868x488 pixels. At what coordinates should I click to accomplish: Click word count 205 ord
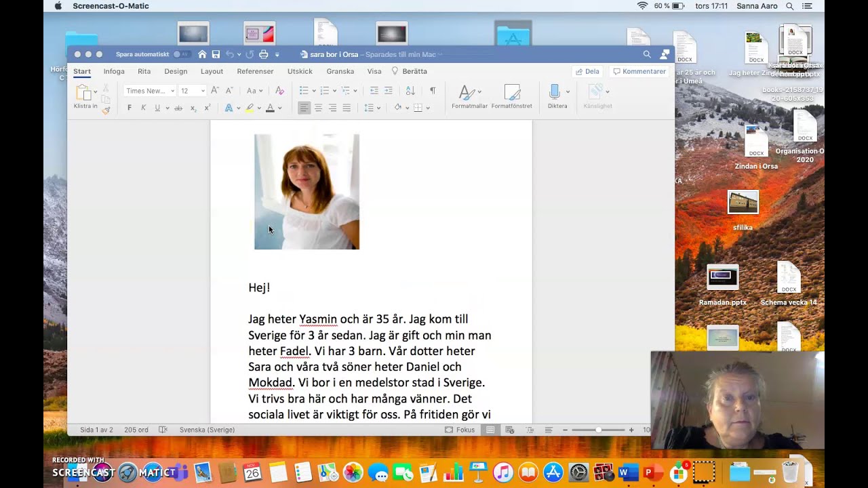point(136,430)
